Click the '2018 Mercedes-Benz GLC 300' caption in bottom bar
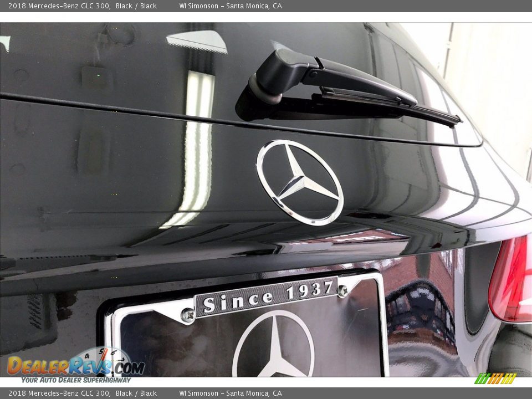This screenshot has height=399, width=532. [59, 393]
